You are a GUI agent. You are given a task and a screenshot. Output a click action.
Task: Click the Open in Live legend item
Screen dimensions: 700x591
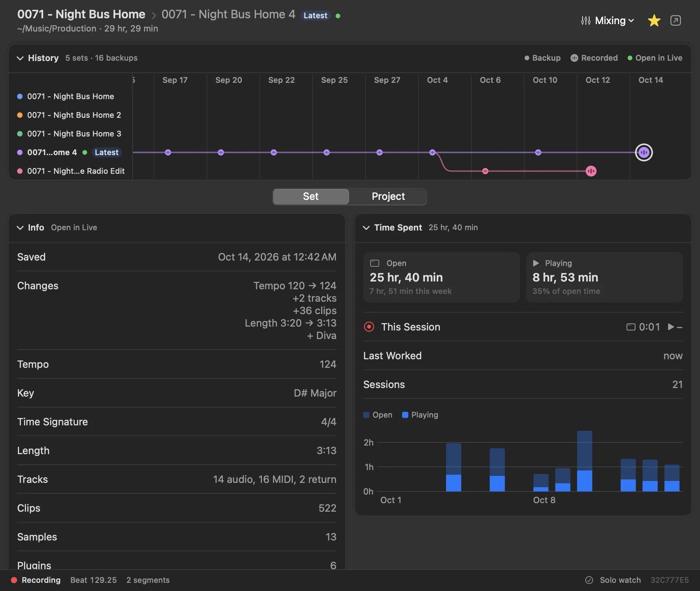tap(655, 58)
